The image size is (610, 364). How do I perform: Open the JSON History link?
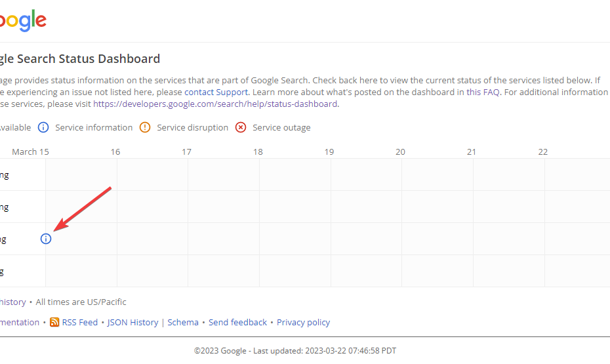point(132,322)
